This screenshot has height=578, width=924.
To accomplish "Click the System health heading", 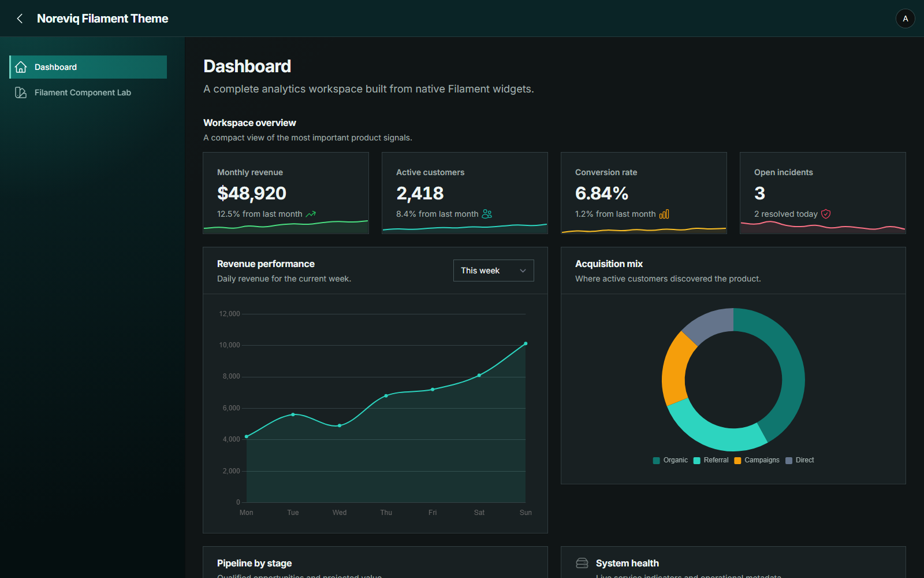I will (627, 563).
